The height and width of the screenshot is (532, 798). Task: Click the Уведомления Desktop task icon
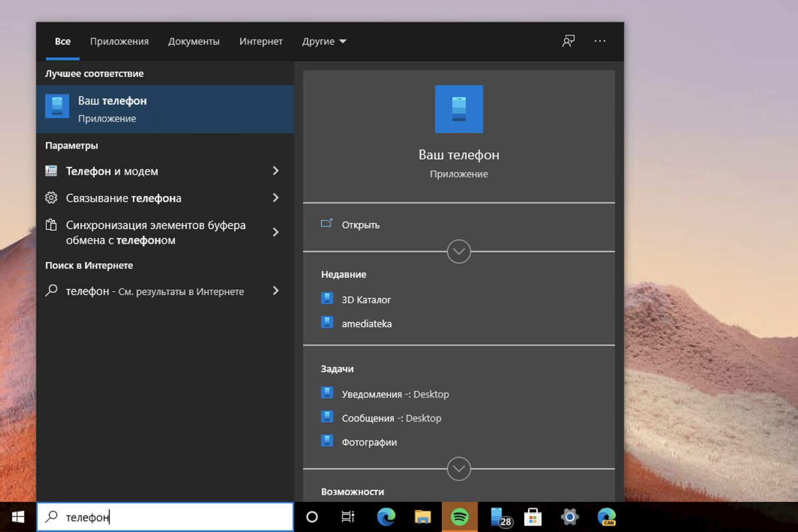pyautogui.click(x=327, y=393)
